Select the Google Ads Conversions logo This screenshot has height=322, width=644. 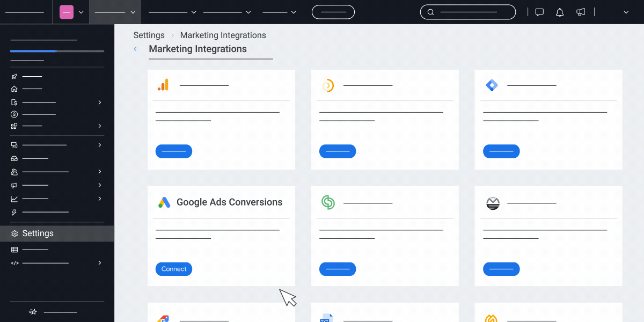164,202
